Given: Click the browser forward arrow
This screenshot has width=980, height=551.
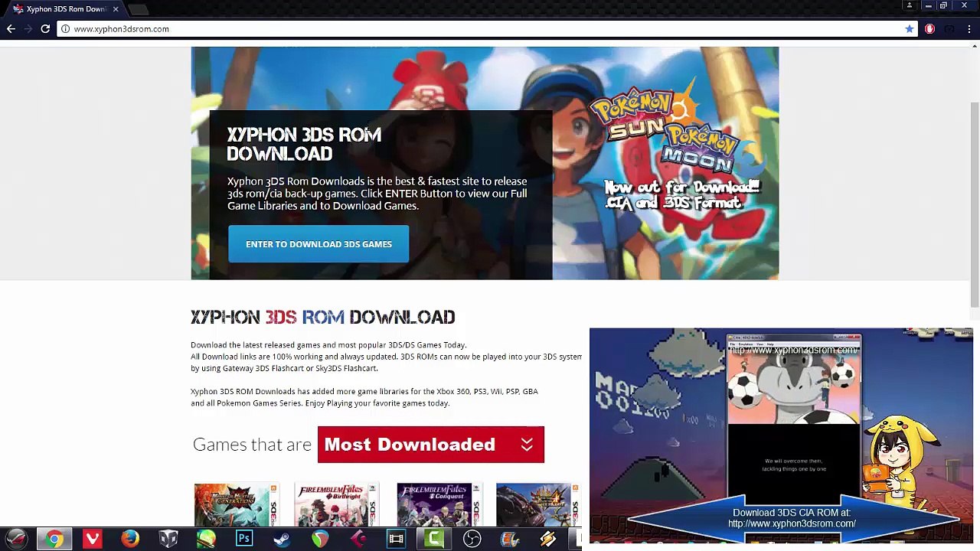Looking at the screenshot, I should point(28,29).
